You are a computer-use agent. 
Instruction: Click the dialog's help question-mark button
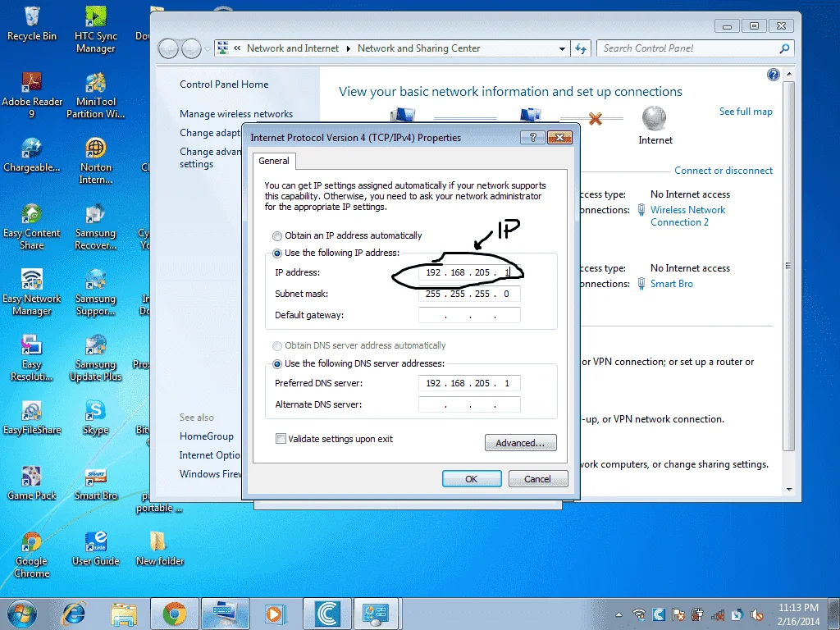tap(532, 138)
